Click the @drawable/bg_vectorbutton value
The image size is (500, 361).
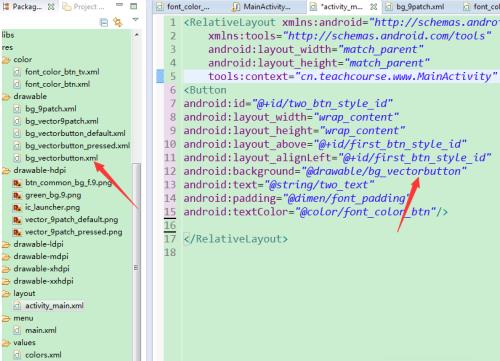pyautogui.click(x=384, y=171)
